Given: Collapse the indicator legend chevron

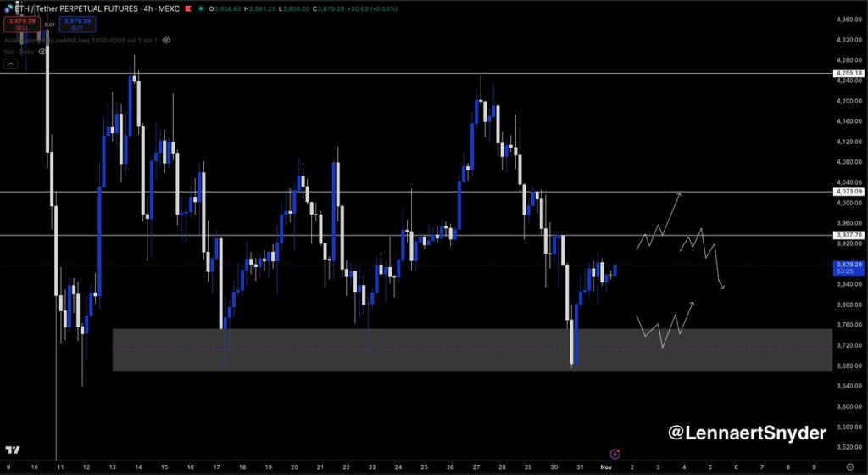Looking at the screenshot, I should pos(10,64).
